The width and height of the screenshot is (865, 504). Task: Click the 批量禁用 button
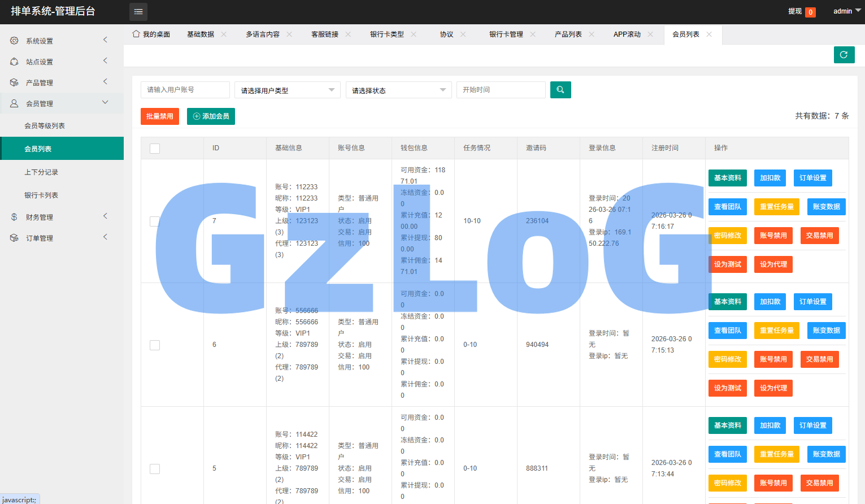(x=160, y=116)
